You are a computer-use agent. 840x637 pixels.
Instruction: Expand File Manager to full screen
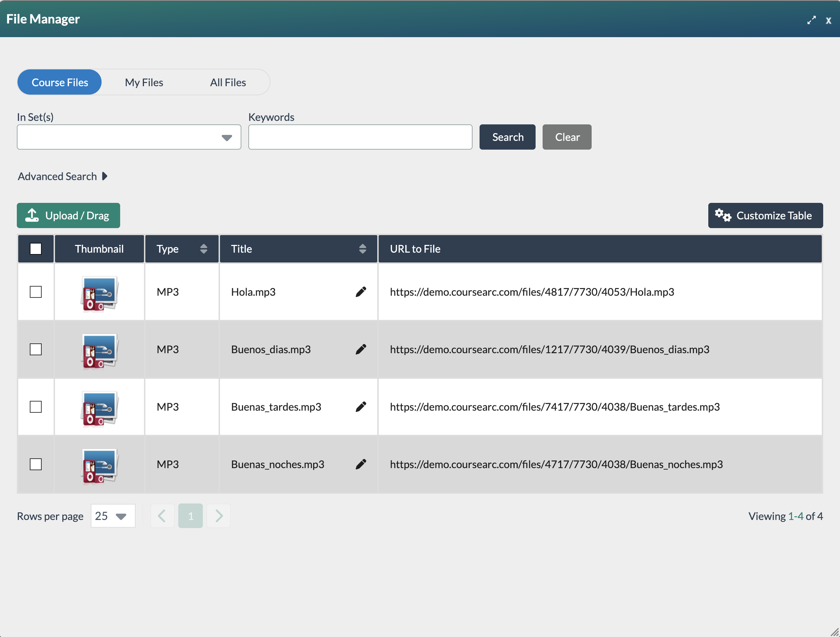[812, 20]
